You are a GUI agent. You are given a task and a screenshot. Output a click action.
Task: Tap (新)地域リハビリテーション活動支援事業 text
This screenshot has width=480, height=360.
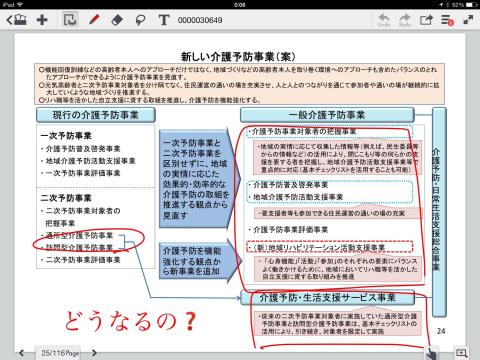pos(319,248)
